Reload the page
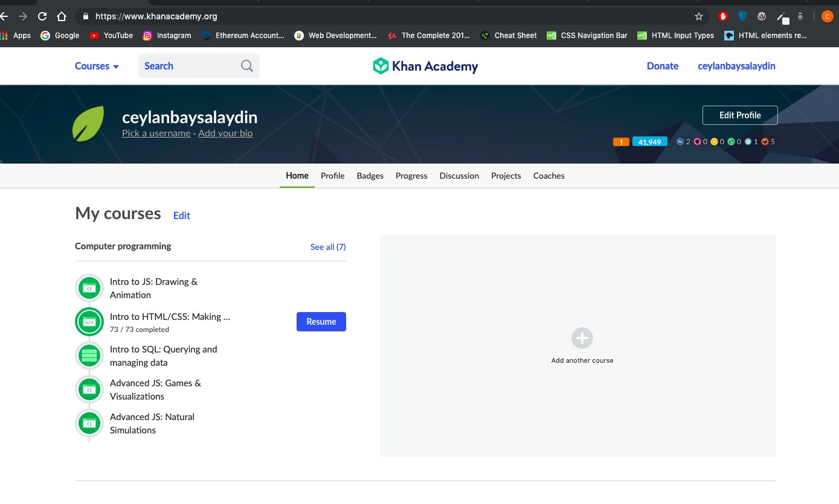Image resolution: width=839 pixels, height=504 pixels. coord(42,16)
